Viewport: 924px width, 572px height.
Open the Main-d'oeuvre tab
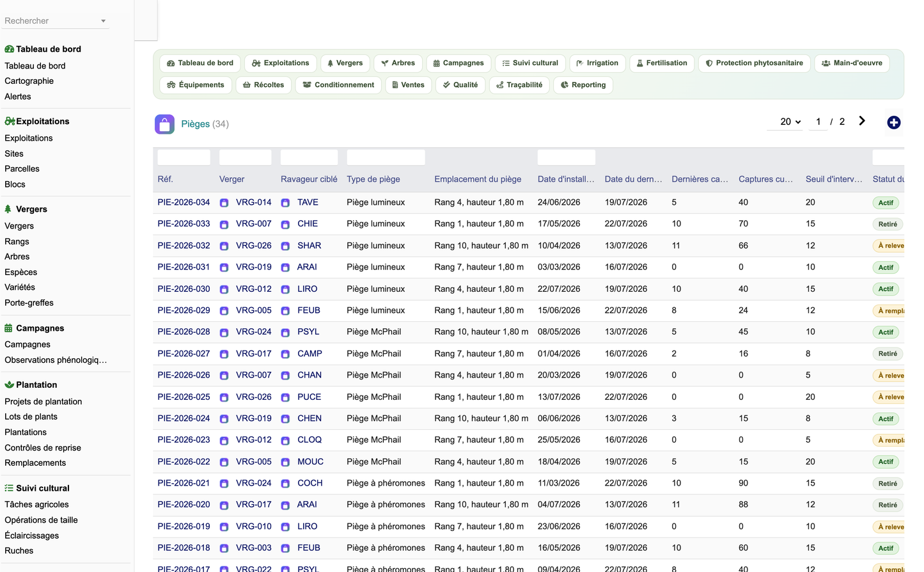852,63
